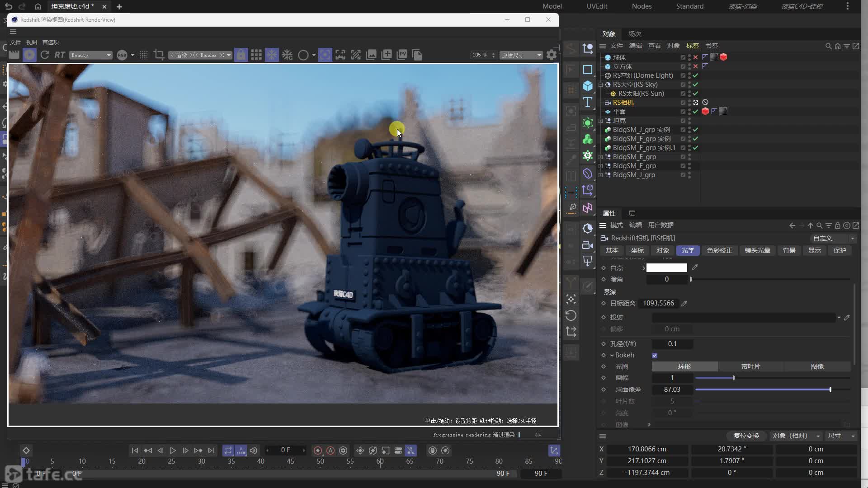Image resolution: width=868 pixels, height=488 pixels.
Task: Select the cube primitive tool icon
Action: point(588,86)
